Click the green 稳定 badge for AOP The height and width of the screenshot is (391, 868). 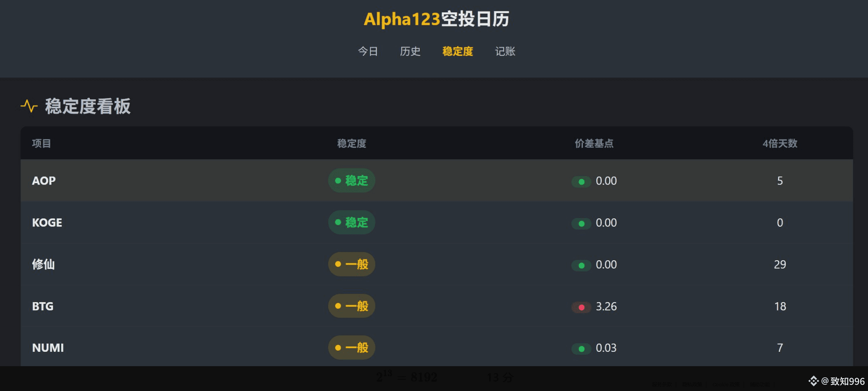click(x=351, y=181)
